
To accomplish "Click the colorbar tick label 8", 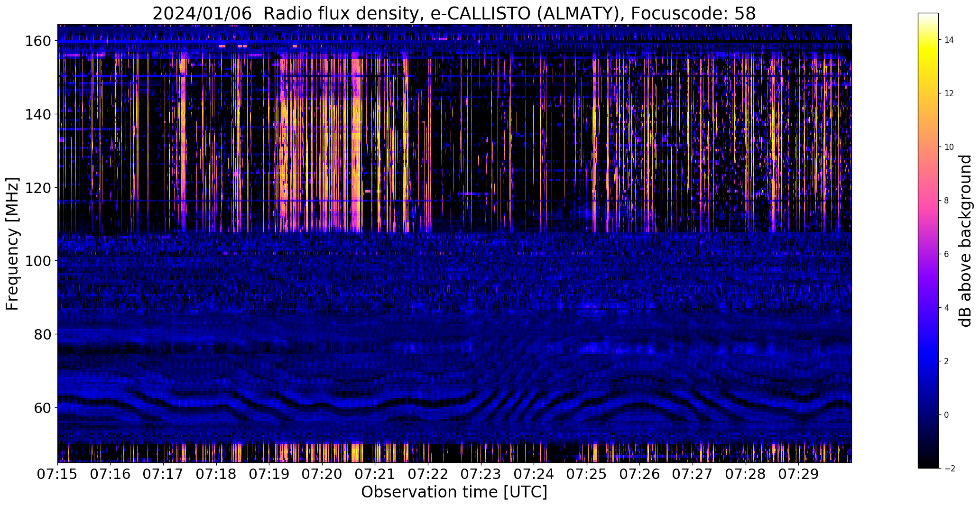I will tap(947, 201).
